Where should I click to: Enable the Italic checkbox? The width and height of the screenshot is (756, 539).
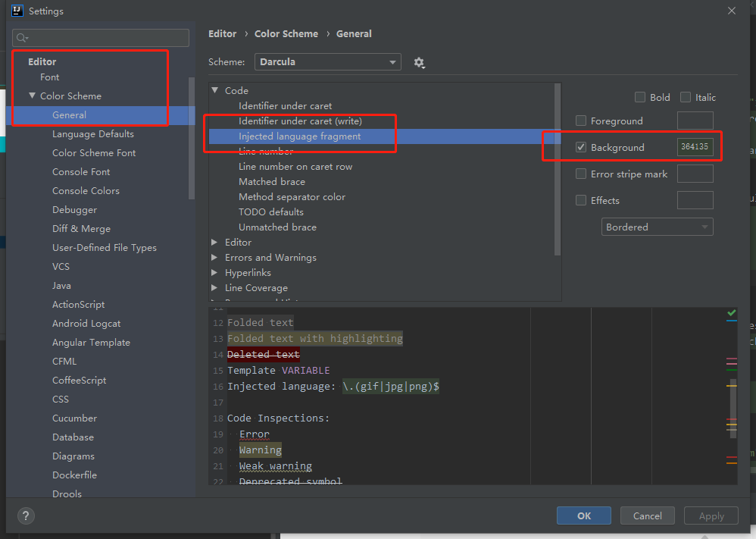(685, 97)
